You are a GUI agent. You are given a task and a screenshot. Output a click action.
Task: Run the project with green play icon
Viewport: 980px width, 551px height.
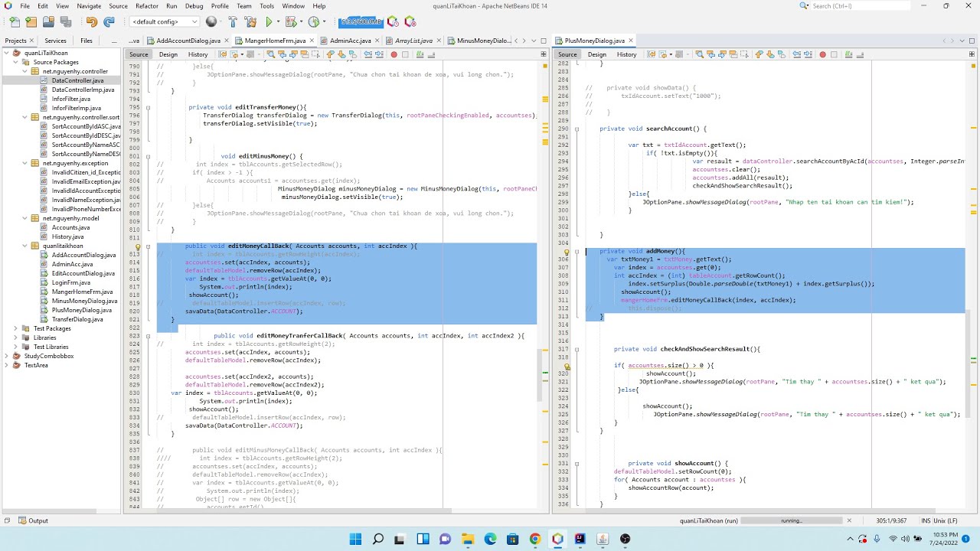tap(269, 22)
